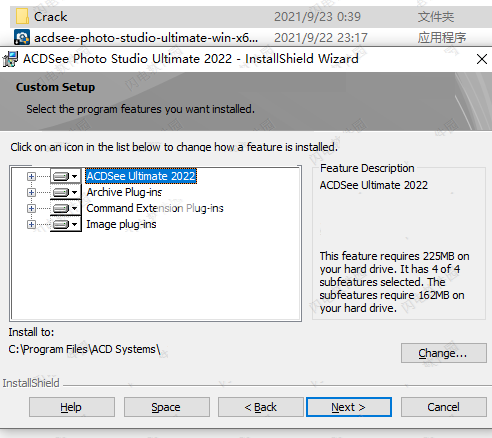Image resolution: width=492 pixels, height=438 pixels.
Task: Click the Crack folder icon
Action: pos(22,16)
